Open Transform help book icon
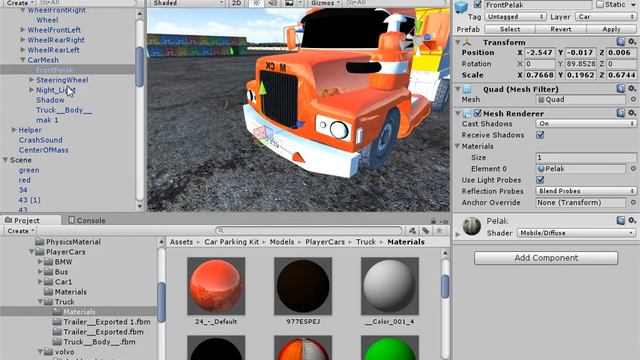The height and width of the screenshot is (360, 640). coord(620,42)
